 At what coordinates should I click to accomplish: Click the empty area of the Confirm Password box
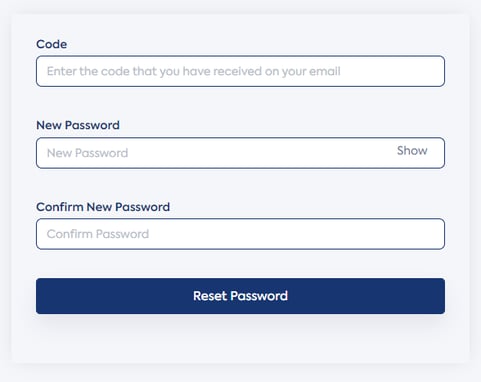(297, 234)
